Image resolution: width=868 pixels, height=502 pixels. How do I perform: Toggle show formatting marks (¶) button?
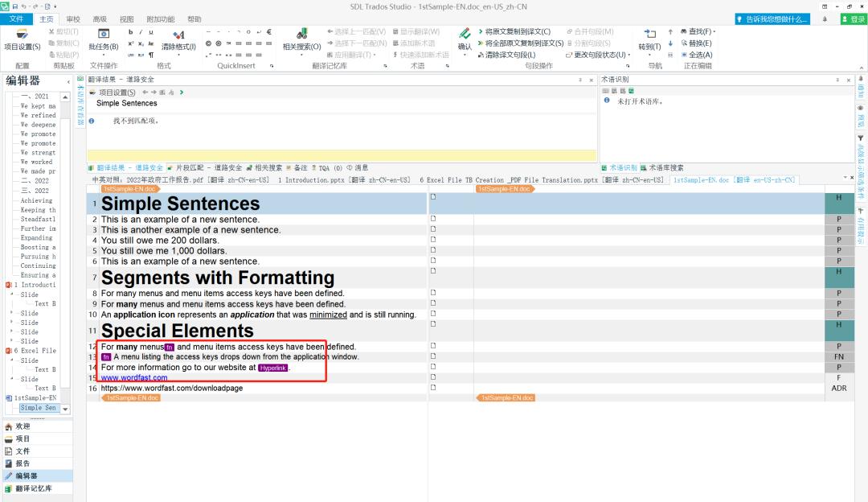[x=151, y=55]
